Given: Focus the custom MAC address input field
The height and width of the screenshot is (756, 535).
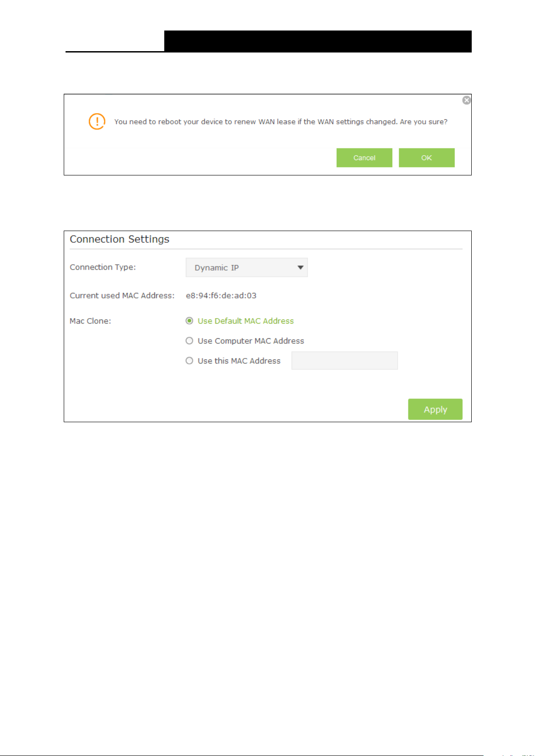Looking at the screenshot, I should coord(344,361).
